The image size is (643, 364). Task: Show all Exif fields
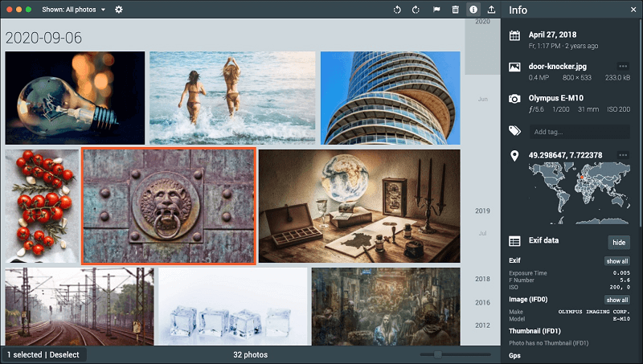pyautogui.click(x=616, y=261)
